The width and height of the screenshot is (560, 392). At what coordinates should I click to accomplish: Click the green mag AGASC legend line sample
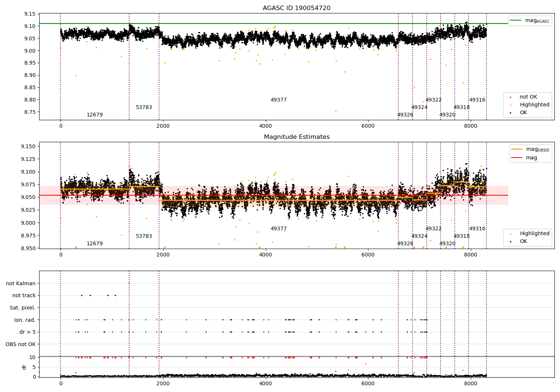tap(516, 21)
